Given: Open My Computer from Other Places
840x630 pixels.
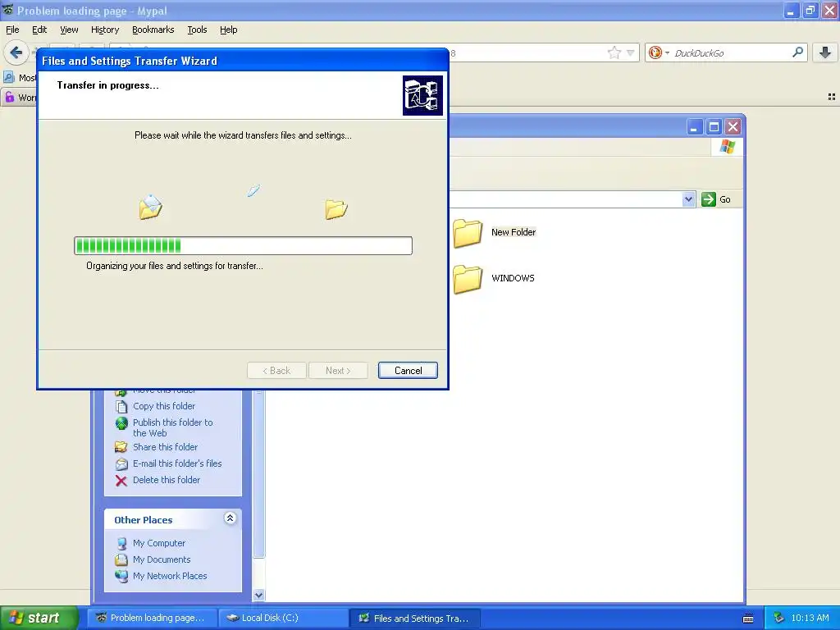Looking at the screenshot, I should (159, 543).
